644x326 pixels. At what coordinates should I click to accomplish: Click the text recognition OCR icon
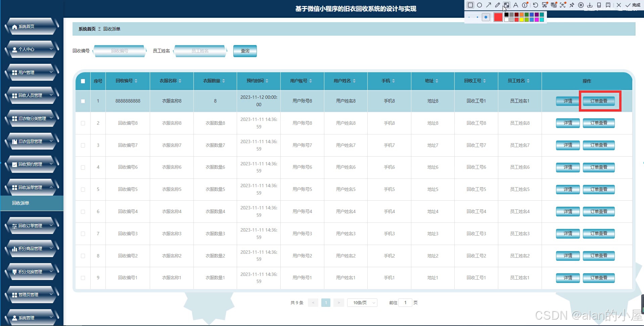tap(563, 5)
